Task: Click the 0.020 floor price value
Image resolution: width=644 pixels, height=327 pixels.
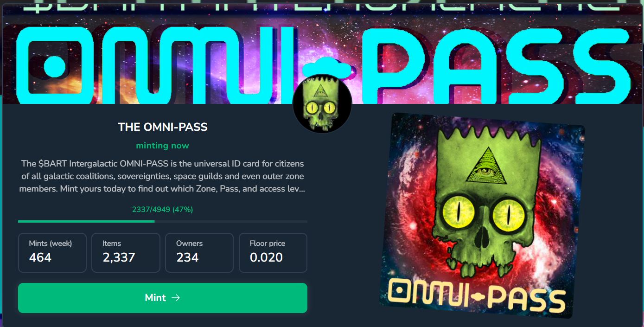Action: tap(266, 257)
